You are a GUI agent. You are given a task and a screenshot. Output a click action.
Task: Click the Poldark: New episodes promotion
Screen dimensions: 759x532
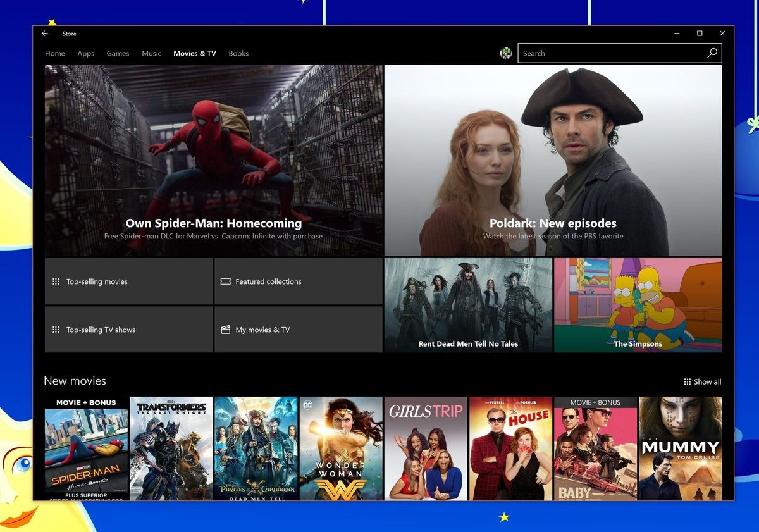pyautogui.click(x=552, y=160)
